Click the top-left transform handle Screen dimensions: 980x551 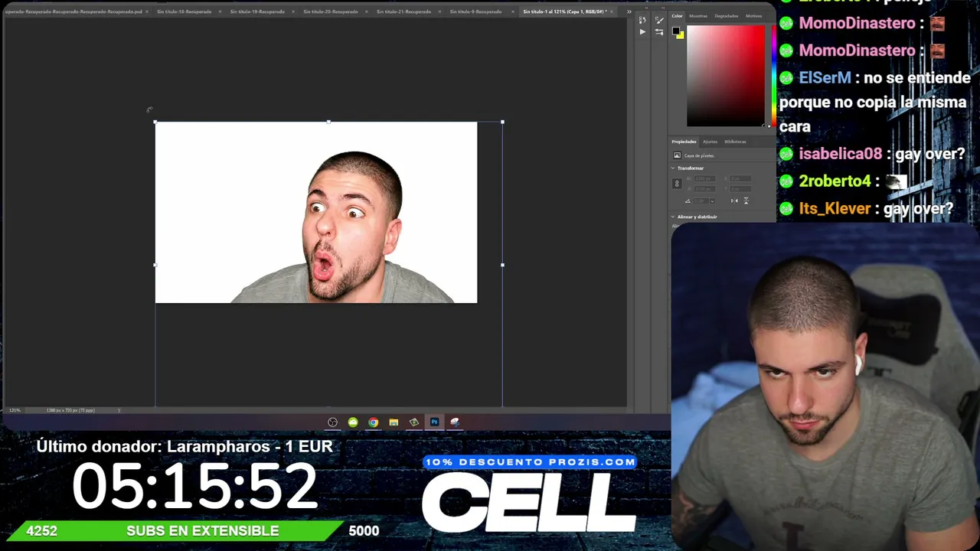pyautogui.click(x=155, y=122)
